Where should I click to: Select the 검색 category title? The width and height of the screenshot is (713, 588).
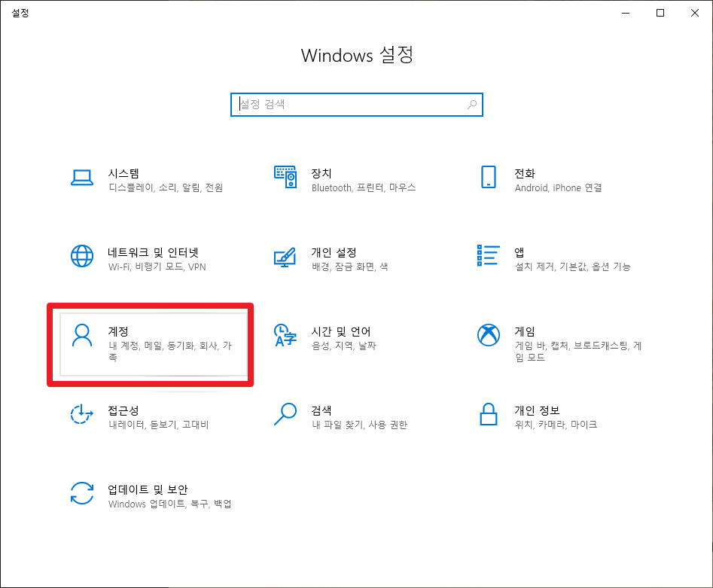coord(321,410)
